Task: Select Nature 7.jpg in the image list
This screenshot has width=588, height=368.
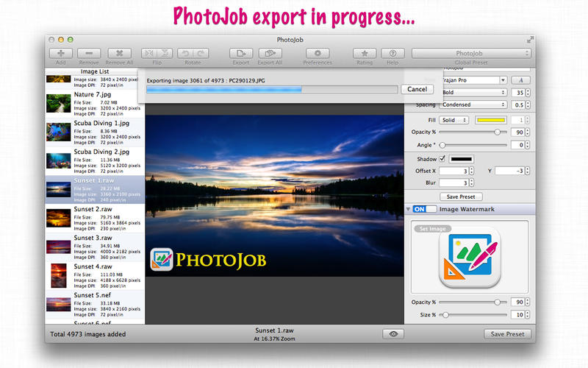Action: [95, 103]
